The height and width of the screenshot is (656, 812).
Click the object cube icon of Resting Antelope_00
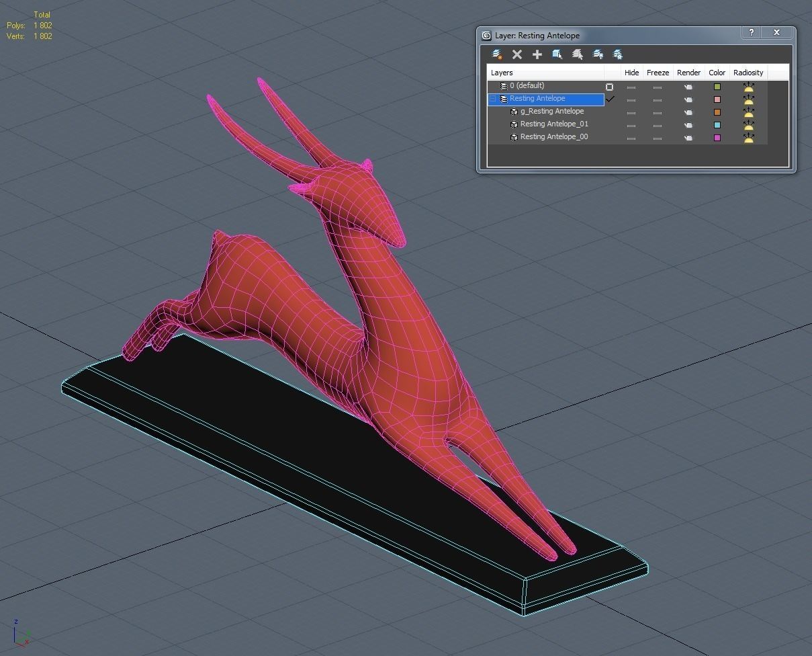pyautogui.click(x=514, y=137)
